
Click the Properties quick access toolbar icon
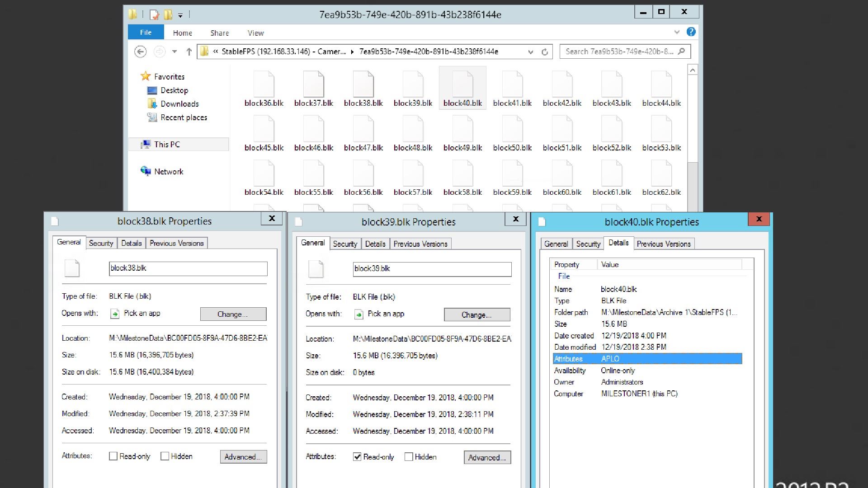(155, 14)
